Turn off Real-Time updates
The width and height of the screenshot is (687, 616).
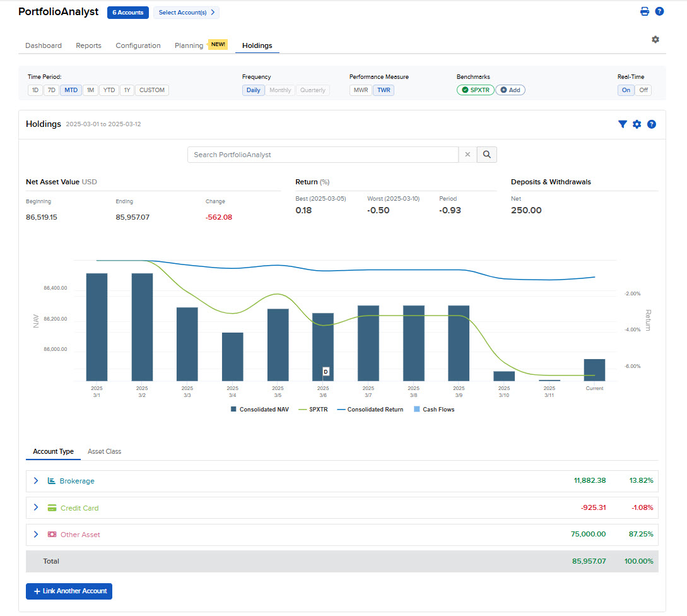click(643, 90)
